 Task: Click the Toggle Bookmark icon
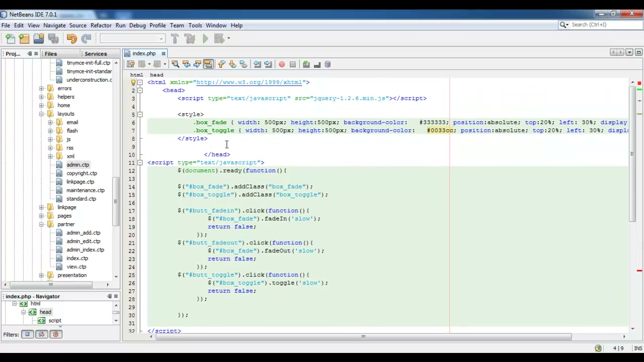tap(244, 64)
